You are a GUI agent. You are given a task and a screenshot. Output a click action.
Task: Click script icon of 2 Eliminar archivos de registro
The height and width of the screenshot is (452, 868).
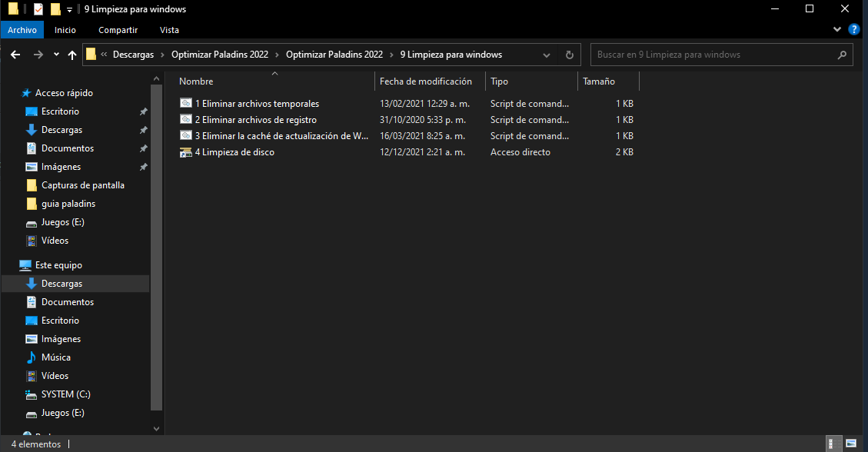pyautogui.click(x=186, y=119)
